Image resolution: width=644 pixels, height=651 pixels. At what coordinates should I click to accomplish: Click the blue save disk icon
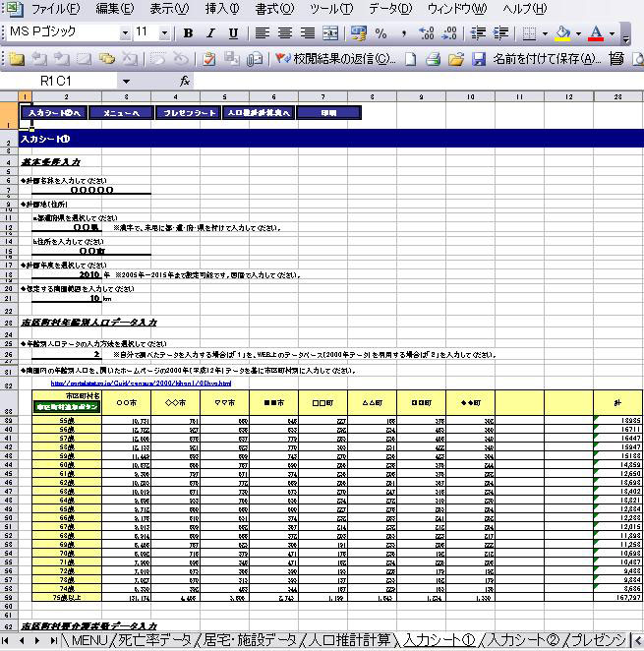[x=478, y=59]
